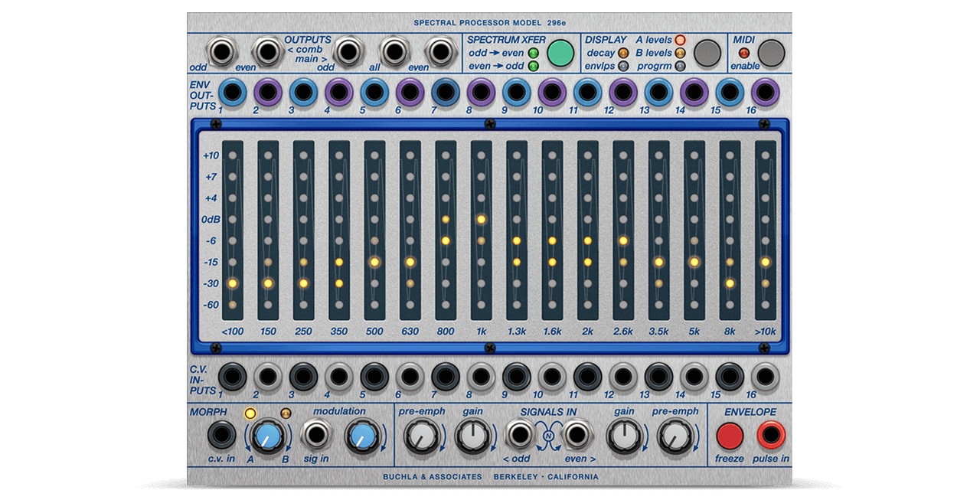Viewport: 980px width, 500px height.
Task: Toggle the red Envelope freeze button
Action: (x=729, y=436)
